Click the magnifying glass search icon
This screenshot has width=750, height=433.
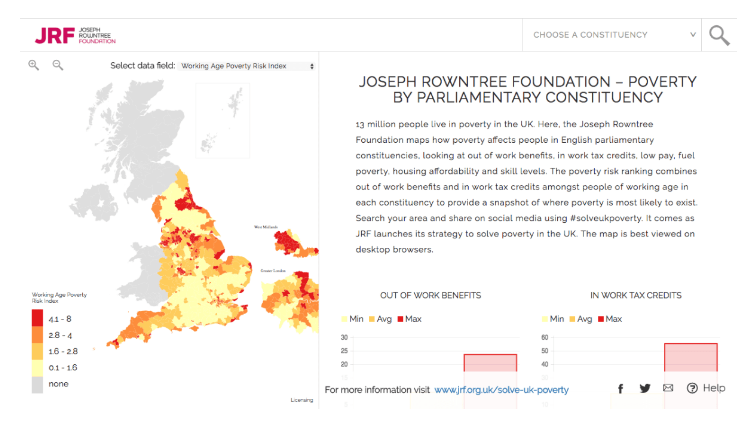[719, 35]
